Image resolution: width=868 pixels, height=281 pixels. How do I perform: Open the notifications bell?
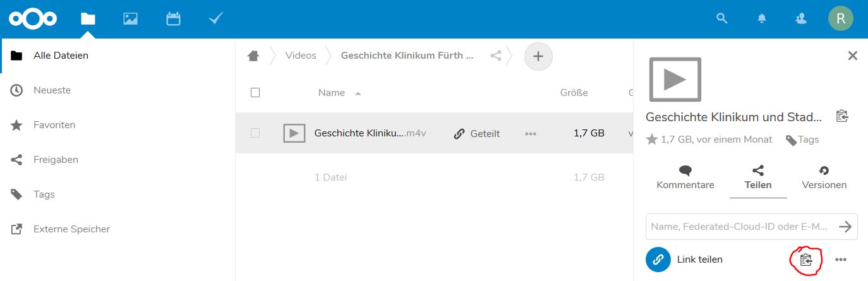[x=762, y=19]
